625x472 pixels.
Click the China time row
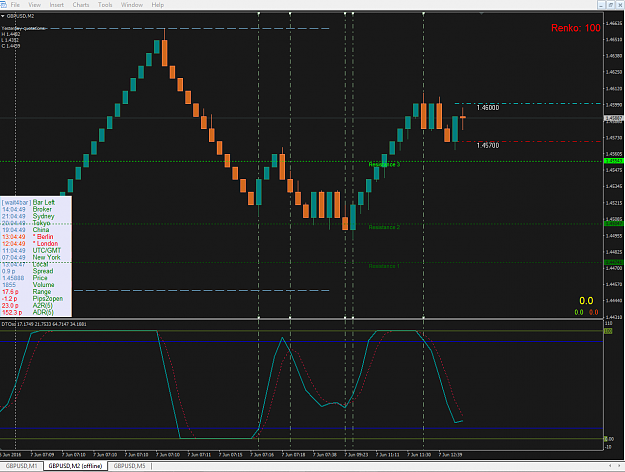coord(26,230)
